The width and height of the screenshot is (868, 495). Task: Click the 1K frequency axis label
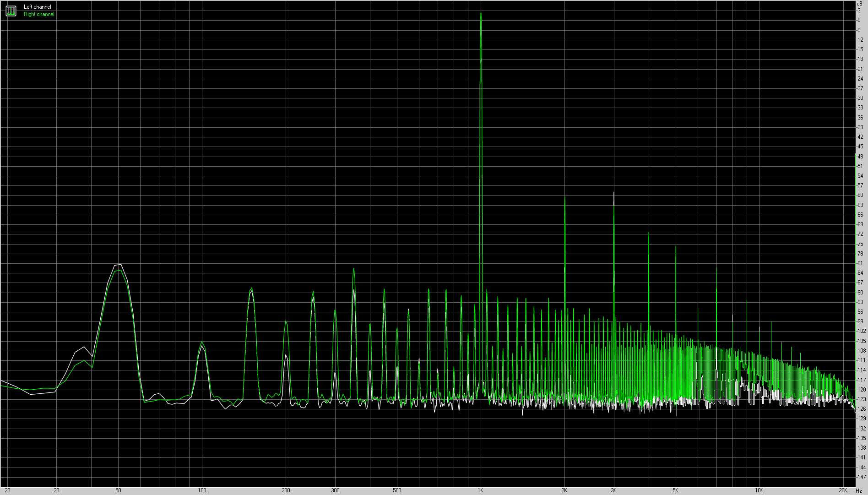tap(480, 490)
